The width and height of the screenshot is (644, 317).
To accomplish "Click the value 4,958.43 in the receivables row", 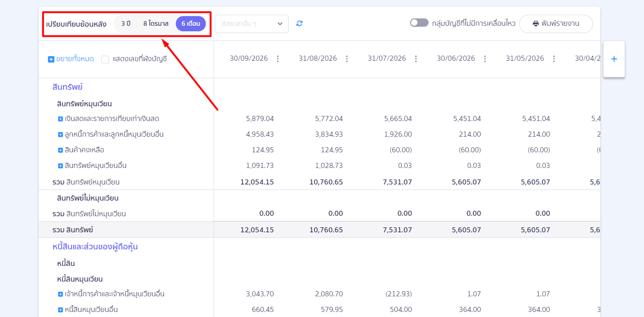I will pyautogui.click(x=260, y=134).
